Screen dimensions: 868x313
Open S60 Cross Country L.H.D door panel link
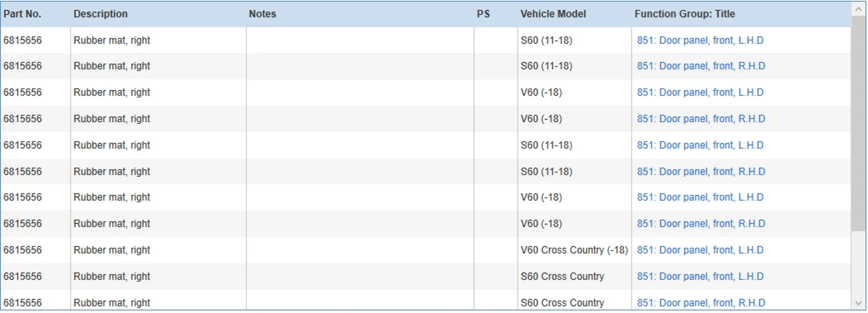tap(700, 277)
